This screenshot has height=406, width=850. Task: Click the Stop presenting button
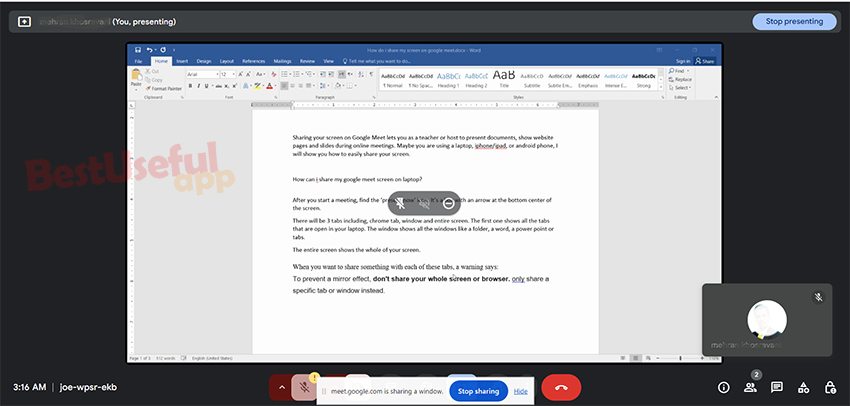tap(794, 22)
